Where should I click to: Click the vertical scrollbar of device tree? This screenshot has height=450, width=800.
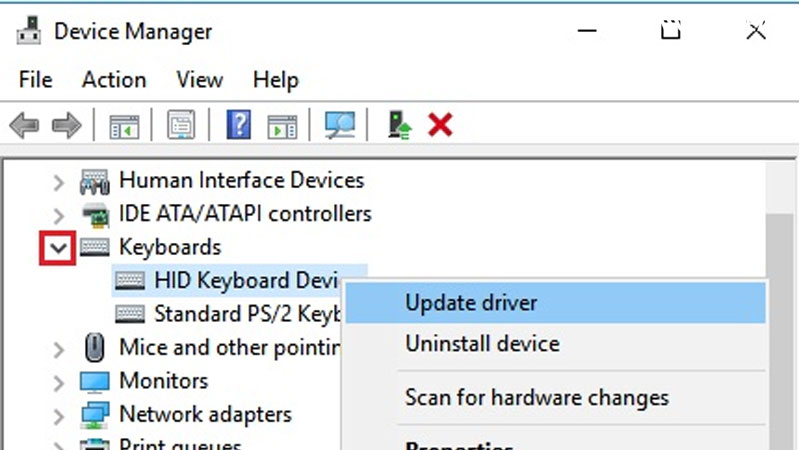point(781,300)
